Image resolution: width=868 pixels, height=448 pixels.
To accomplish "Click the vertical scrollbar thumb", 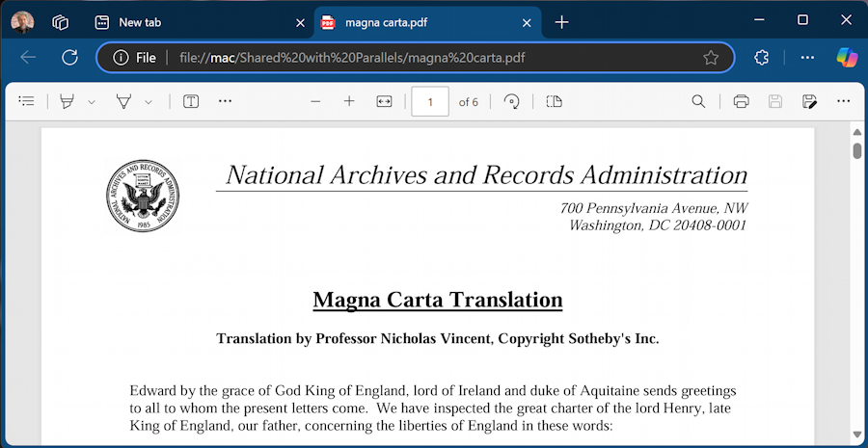I will point(857,150).
